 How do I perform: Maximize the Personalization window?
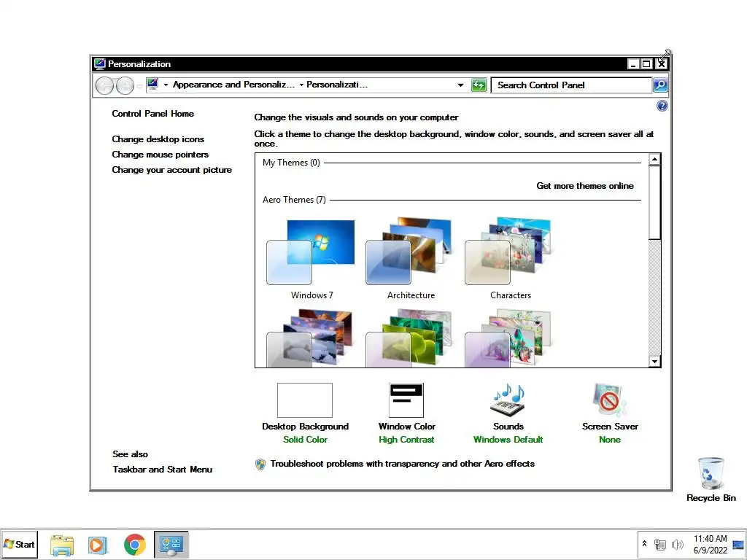click(x=646, y=64)
